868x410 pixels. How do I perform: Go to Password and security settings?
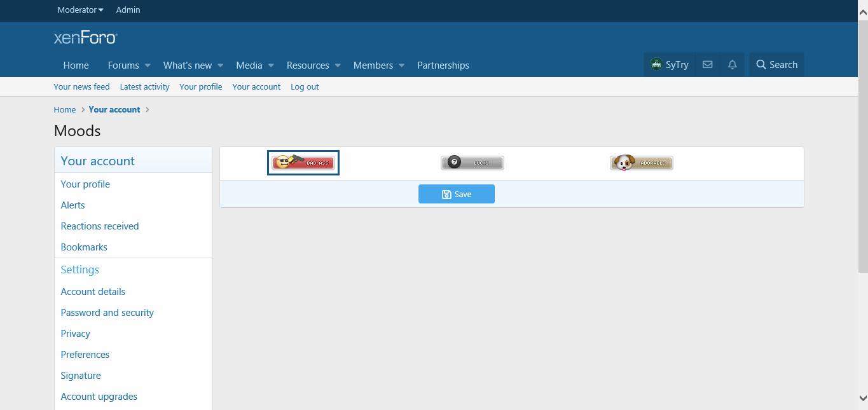pyautogui.click(x=107, y=313)
